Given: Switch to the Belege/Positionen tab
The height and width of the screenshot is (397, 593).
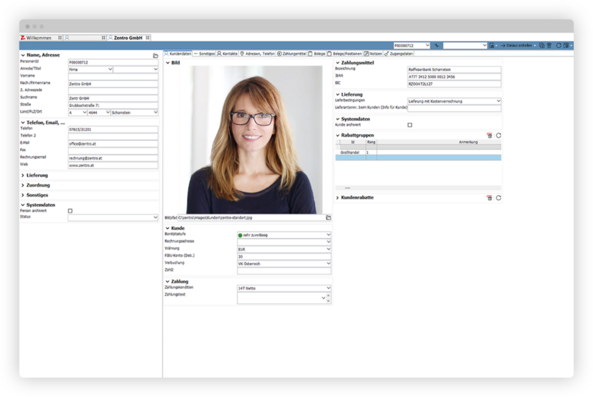Looking at the screenshot, I should coord(345,54).
